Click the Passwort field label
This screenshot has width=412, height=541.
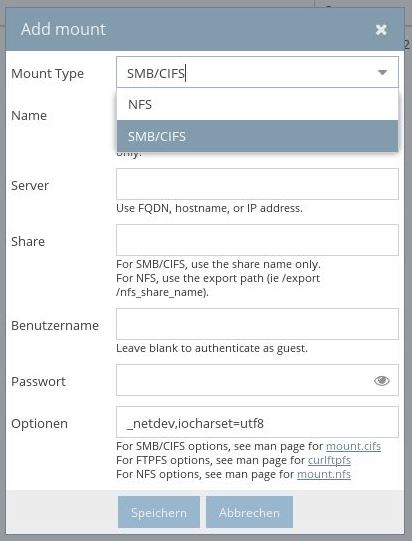tap(38, 381)
